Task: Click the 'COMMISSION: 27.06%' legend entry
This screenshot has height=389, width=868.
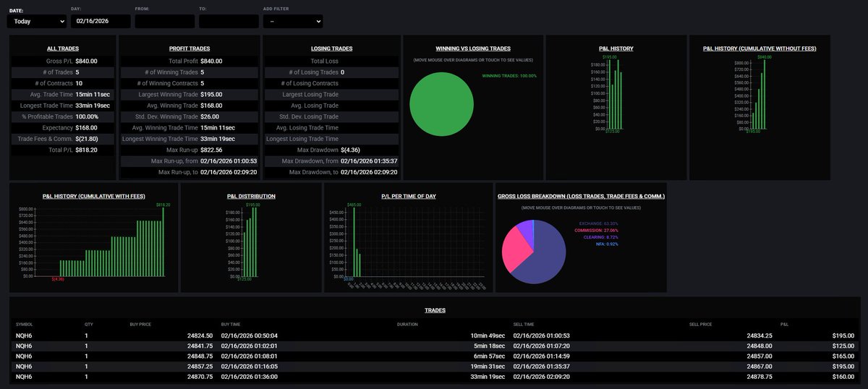Action: [597, 231]
